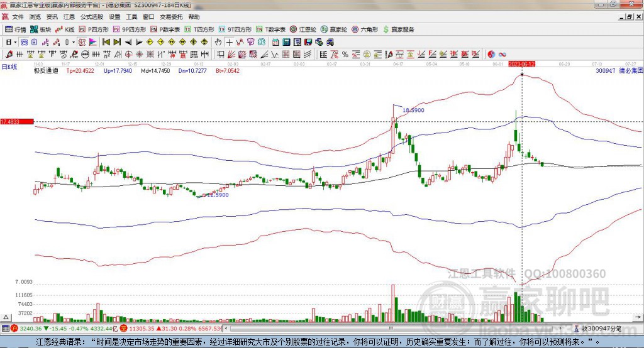The image size is (644, 348).
Task: Select the hand pan tool
Action: coord(218,42)
